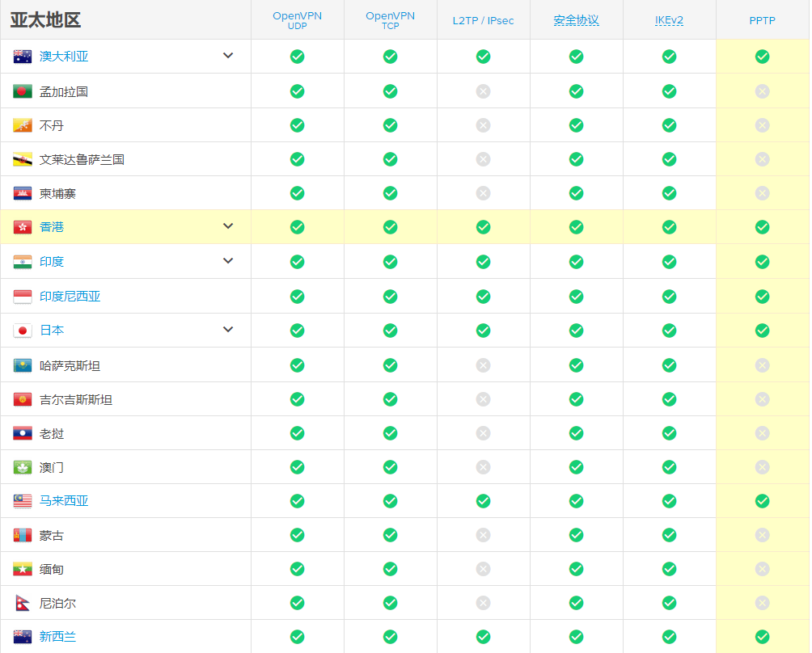This screenshot has width=812, height=653.
Task: Click 马来西亚 PPTP green checkmark
Action: 763,501
